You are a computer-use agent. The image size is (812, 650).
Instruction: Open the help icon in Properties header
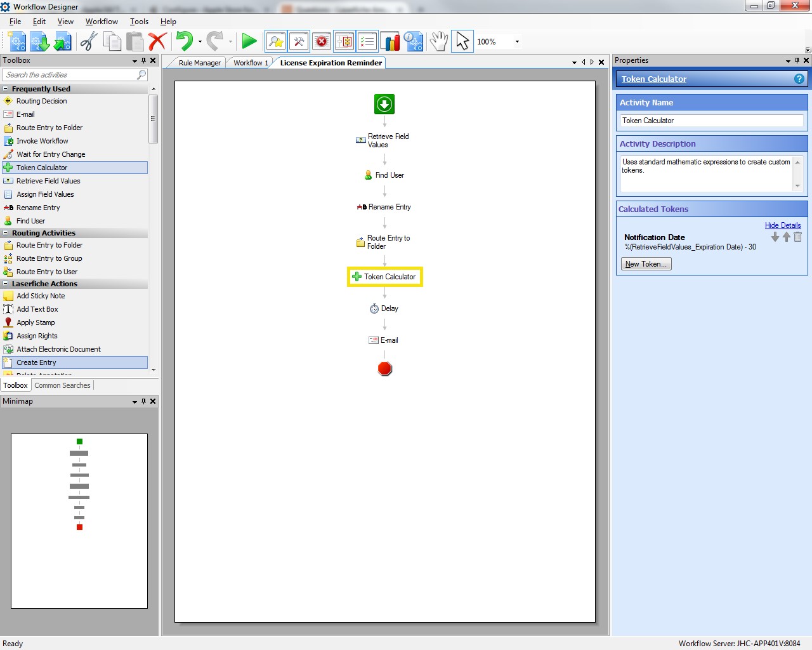point(799,79)
